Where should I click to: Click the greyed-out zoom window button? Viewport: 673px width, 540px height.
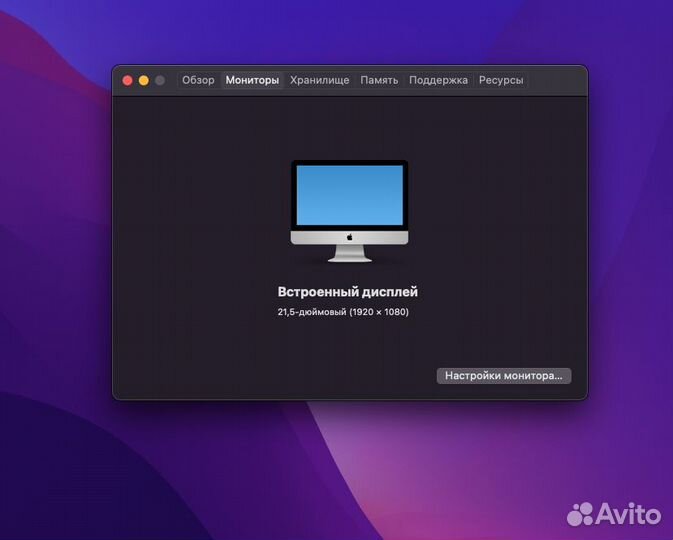coord(160,80)
